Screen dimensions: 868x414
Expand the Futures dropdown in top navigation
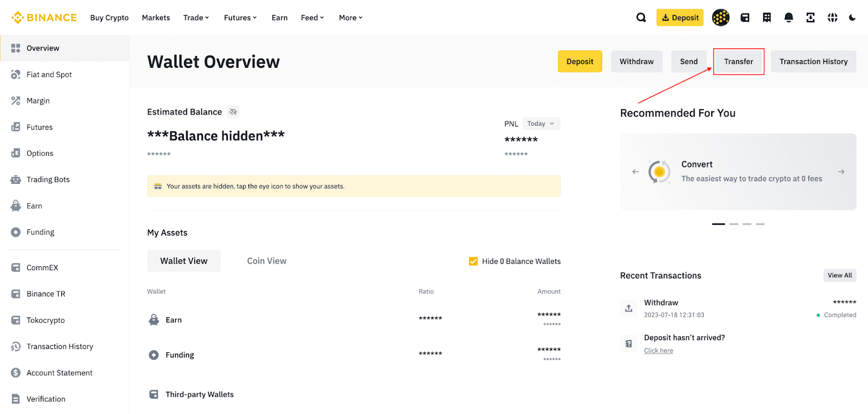240,18
